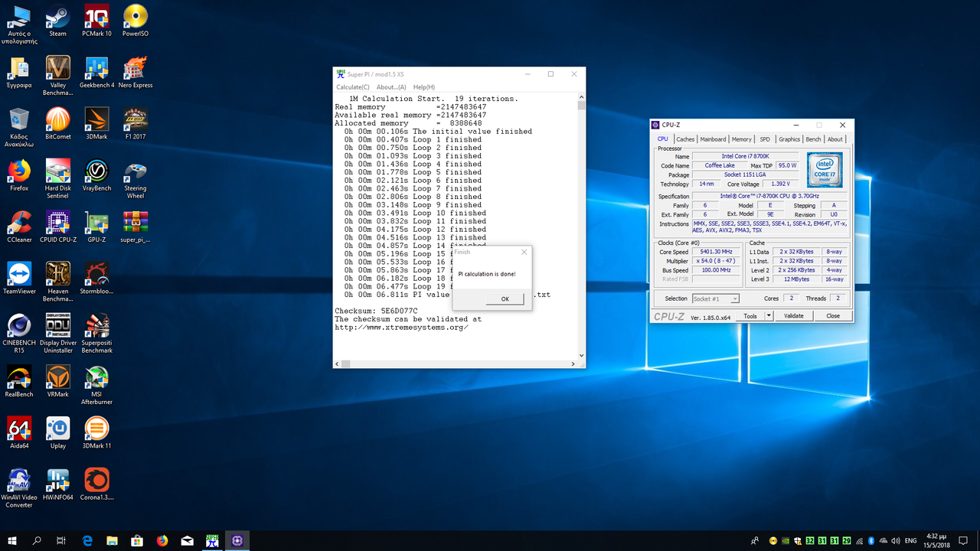Open the Steam desktop shortcut
This screenshot has height=551, width=980.
[x=57, y=21]
